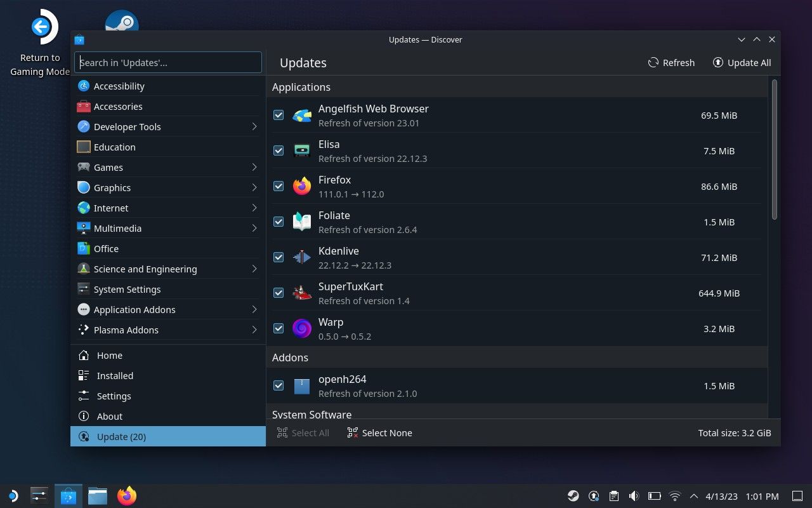Click the Show Desktop taskbar button
The image size is (812, 508).
pyautogui.click(x=797, y=496)
